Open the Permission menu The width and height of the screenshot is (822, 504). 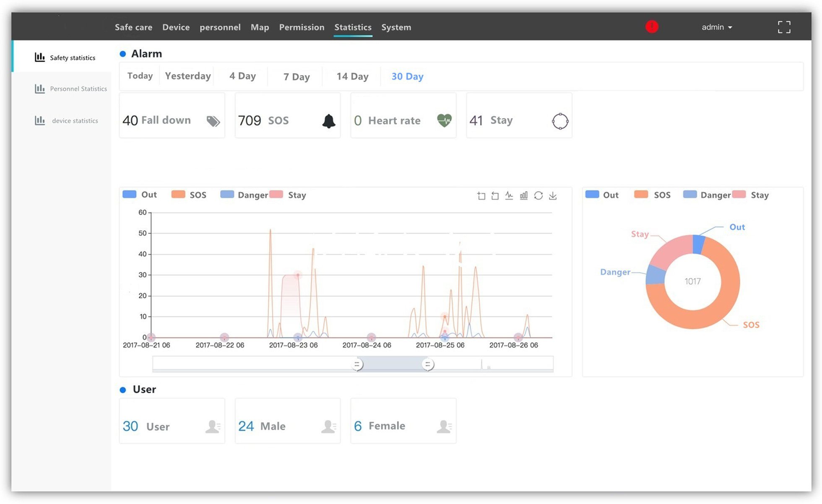302,27
